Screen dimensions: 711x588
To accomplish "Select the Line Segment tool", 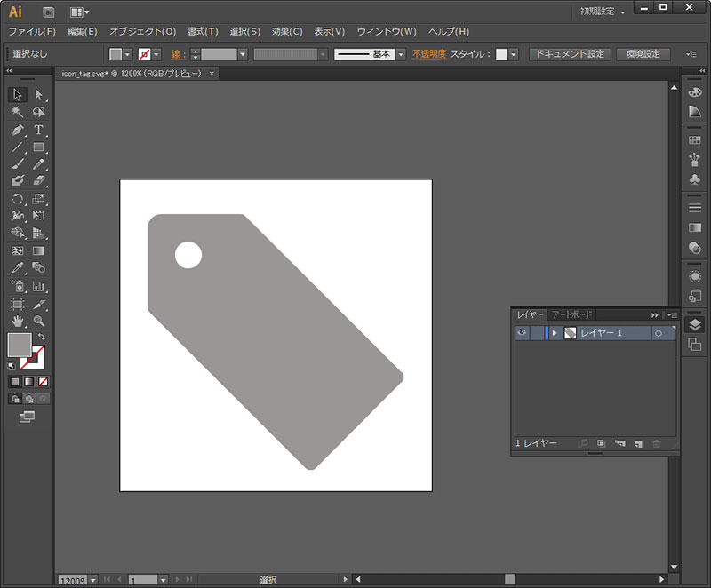I will [17, 147].
